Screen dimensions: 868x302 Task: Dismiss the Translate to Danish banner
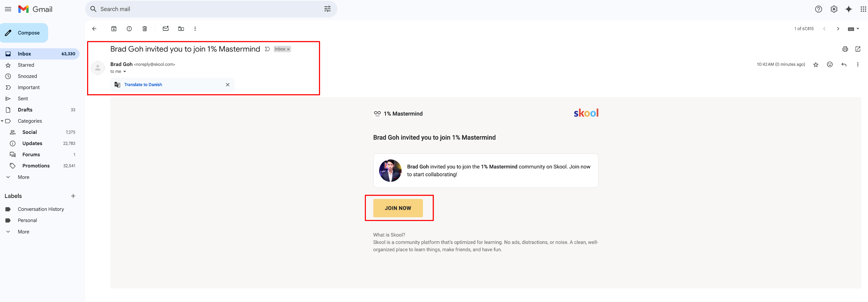point(228,85)
